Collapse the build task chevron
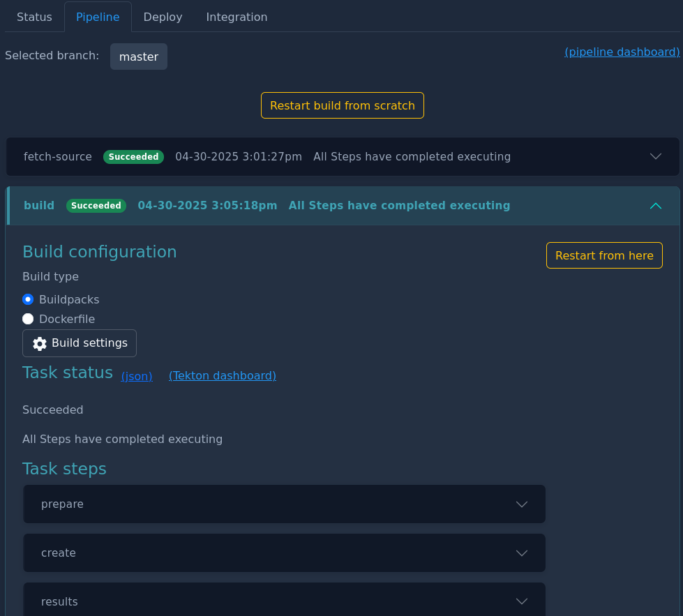 click(x=656, y=206)
